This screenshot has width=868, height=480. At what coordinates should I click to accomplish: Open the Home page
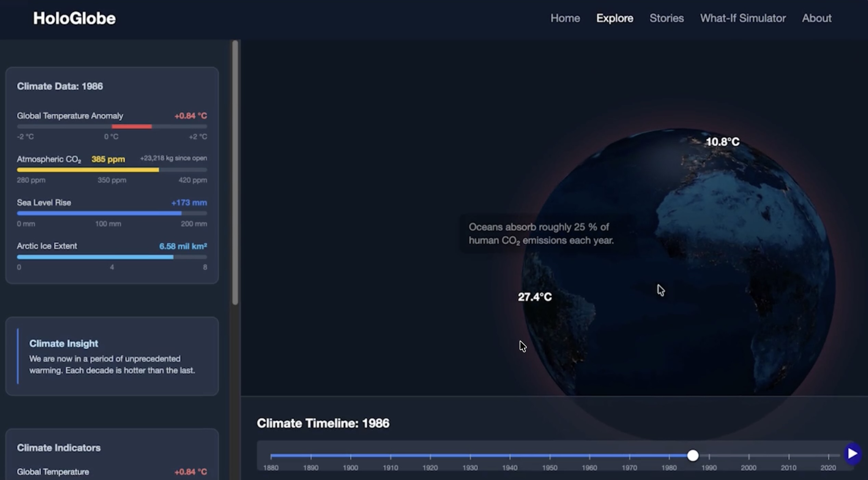coord(565,18)
